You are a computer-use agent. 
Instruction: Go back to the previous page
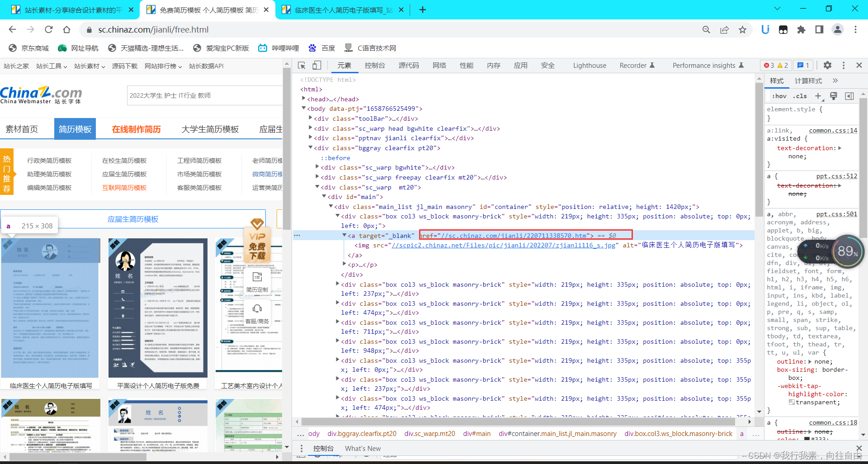click(12, 29)
